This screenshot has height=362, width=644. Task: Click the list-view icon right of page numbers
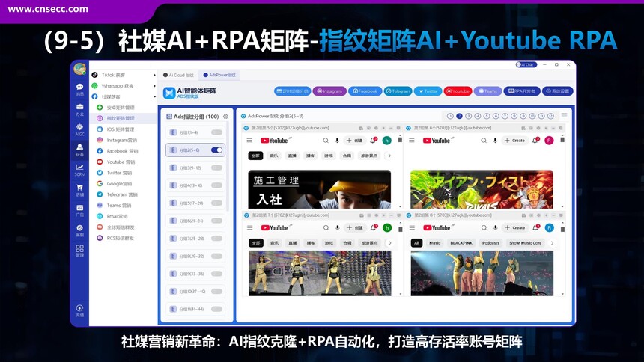pyautogui.click(x=565, y=115)
